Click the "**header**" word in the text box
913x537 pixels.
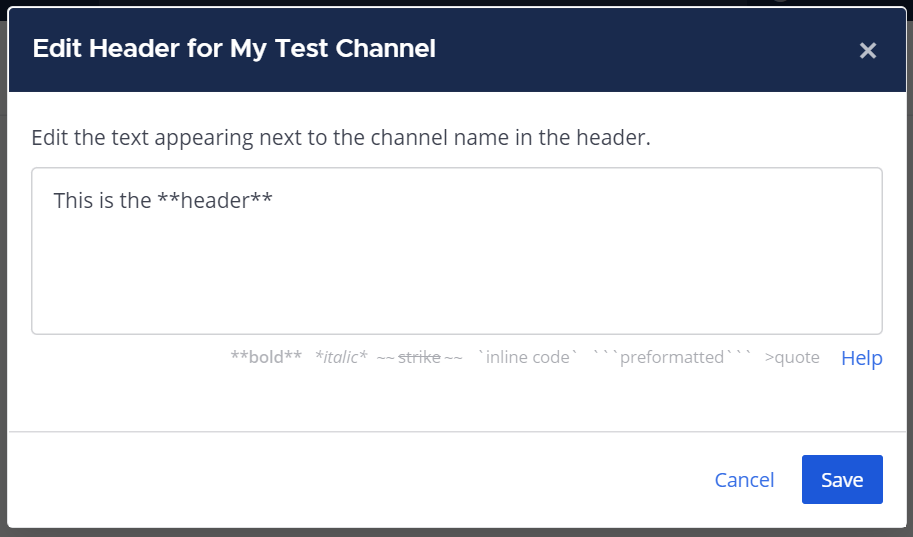215,201
